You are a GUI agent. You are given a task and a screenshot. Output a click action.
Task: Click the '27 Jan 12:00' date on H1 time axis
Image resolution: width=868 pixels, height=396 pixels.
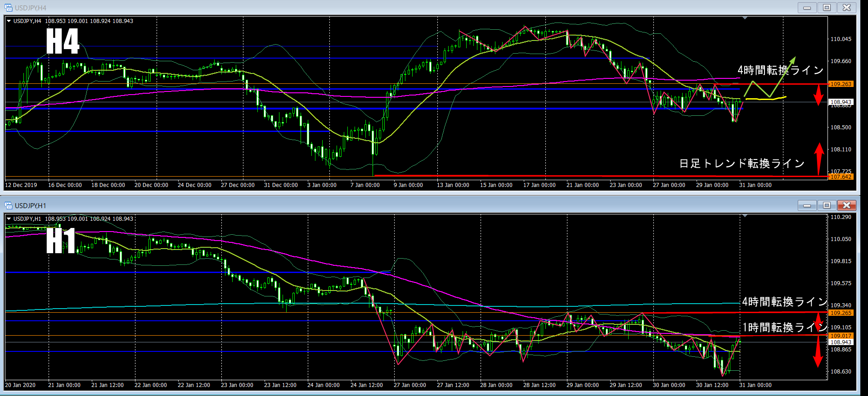pos(453,385)
